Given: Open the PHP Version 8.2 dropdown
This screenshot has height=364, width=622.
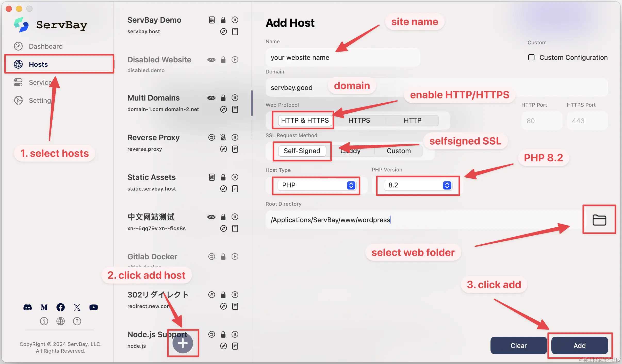Looking at the screenshot, I should (418, 185).
